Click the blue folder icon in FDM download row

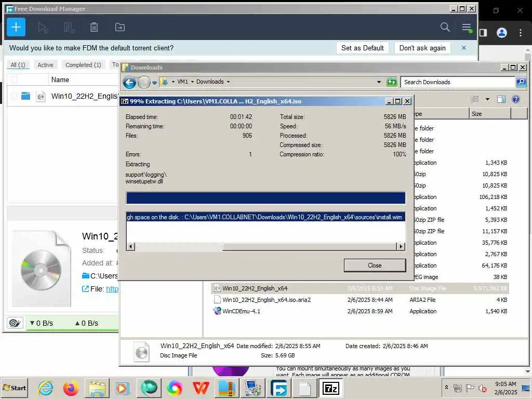25,96
